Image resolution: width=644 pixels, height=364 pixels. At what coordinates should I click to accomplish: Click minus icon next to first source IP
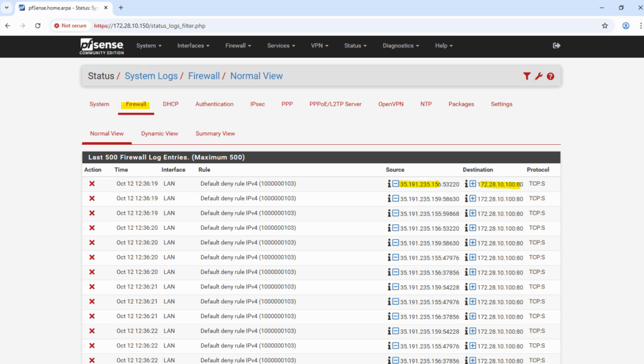(396, 184)
